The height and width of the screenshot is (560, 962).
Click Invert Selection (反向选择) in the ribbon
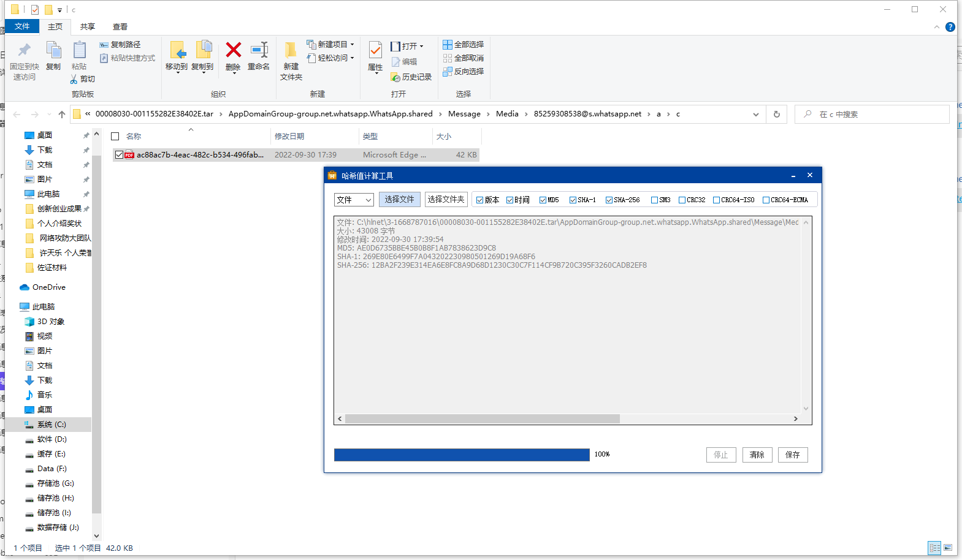pos(464,72)
